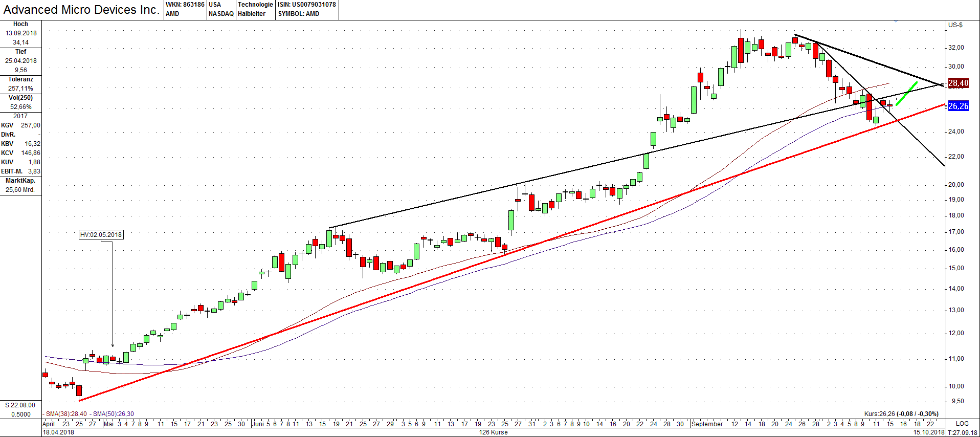The width and height of the screenshot is (980, 437).
Task: Click the 'Technologie' sector label
Action: [255, 5]
